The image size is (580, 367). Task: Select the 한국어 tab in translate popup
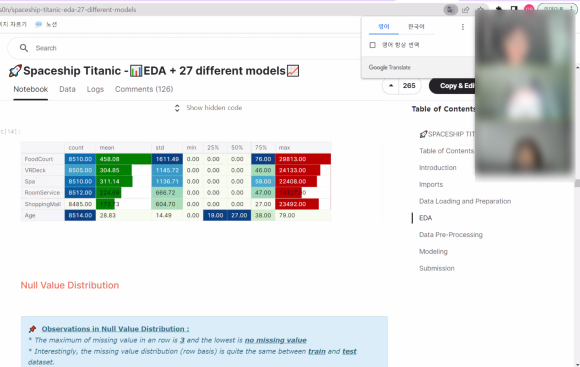click(x=416, y=27)
